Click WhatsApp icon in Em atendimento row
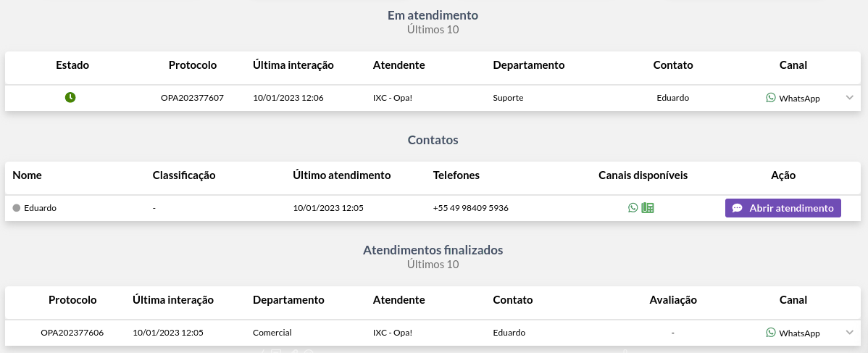868x353 pixels. tap(771, 98)
